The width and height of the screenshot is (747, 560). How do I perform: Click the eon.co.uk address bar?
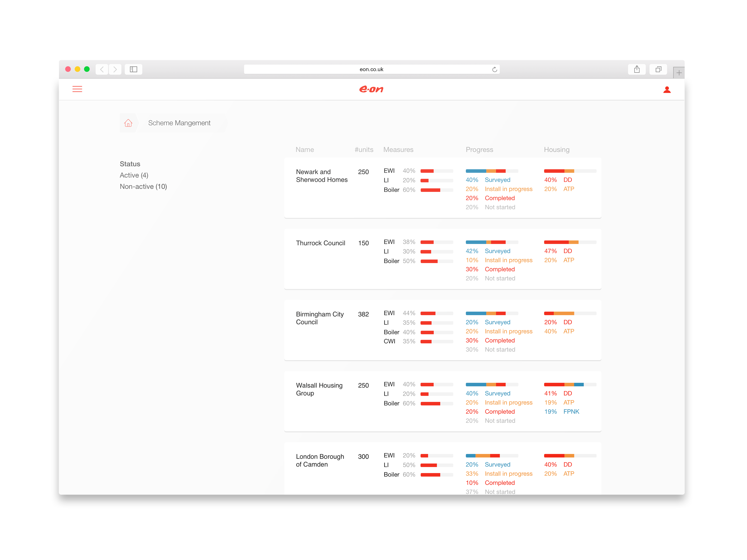pyautogui.click(x=371, y=69)
